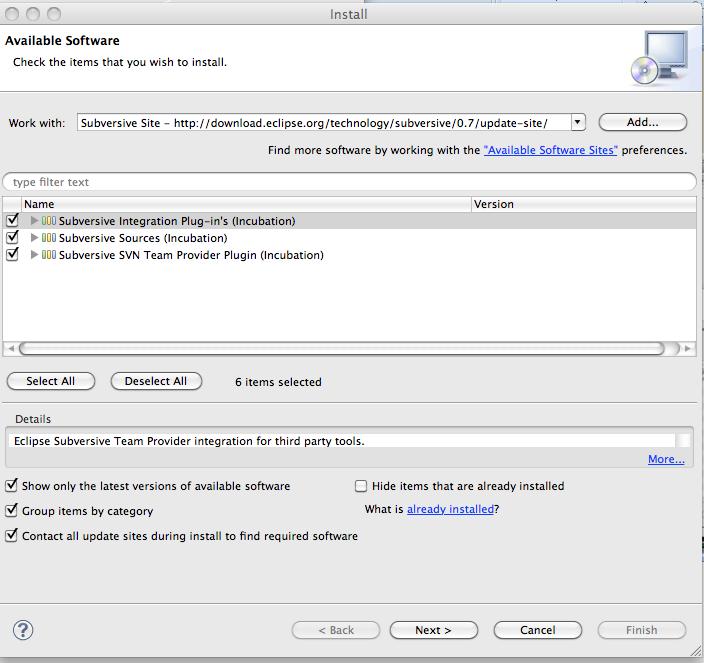
Task: Click the scrollbar right arrow of software list
Action: (687, 348)
